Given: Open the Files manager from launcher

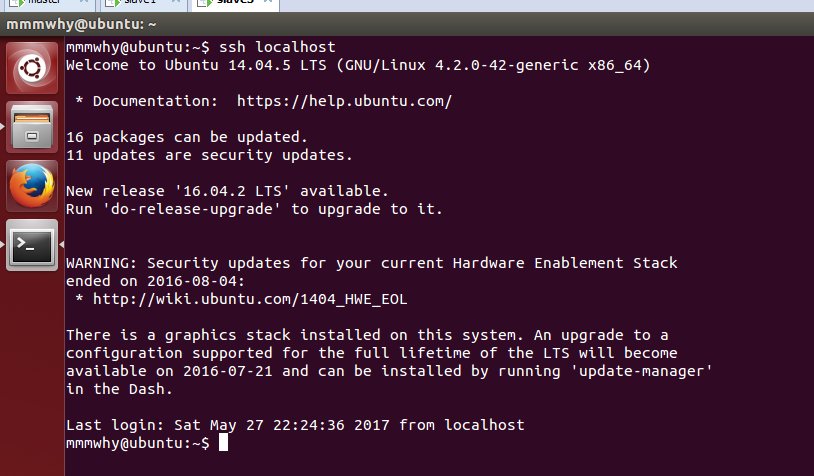Looking at the screenshot, I should coord(32,127).
